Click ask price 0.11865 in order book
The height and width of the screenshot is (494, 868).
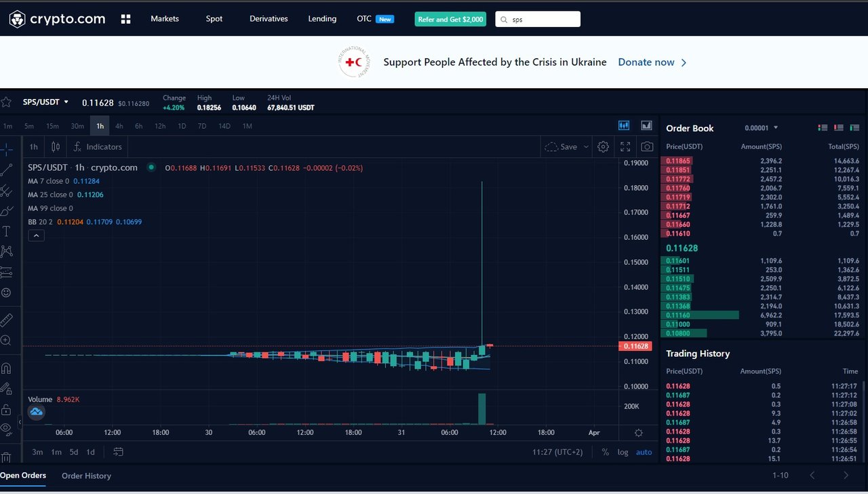(677, 161)
